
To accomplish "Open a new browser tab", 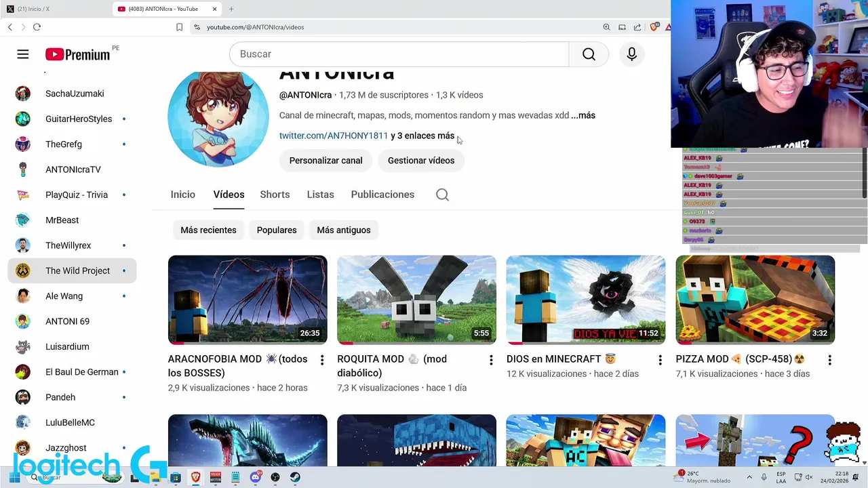I will click(231, 9).
